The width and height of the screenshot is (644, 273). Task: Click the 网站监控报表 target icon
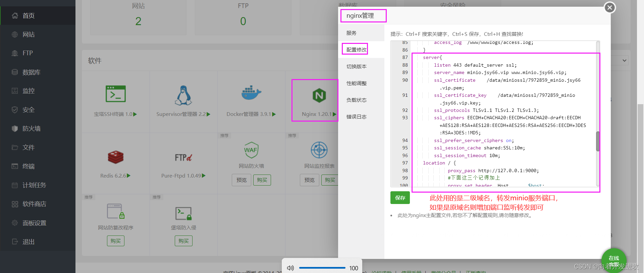[319, 150]
